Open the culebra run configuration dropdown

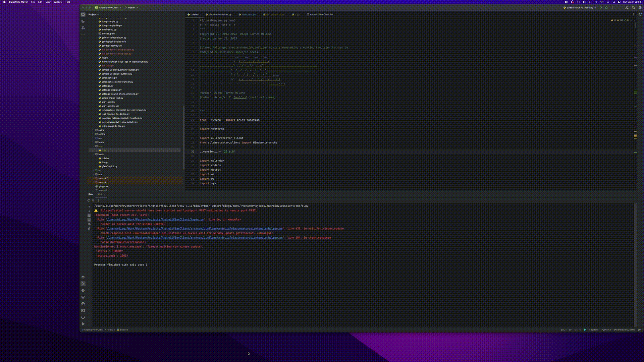coord(579,7)
